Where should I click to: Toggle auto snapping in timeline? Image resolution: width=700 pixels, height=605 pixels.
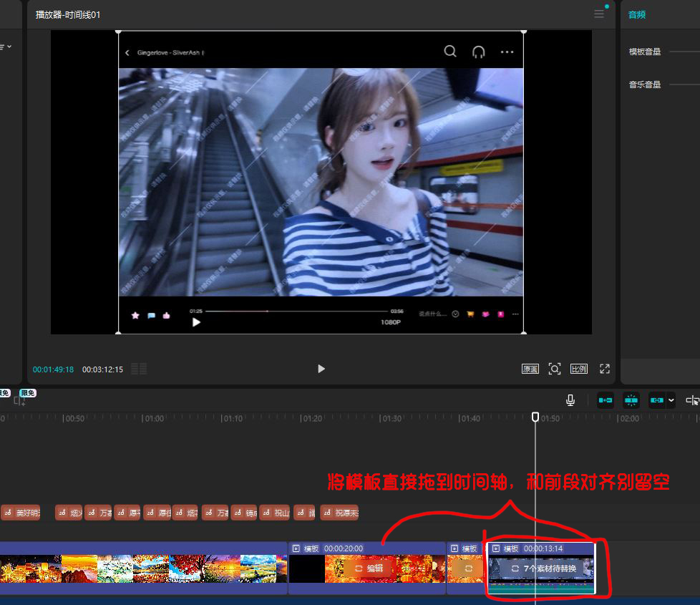point(631,400)
